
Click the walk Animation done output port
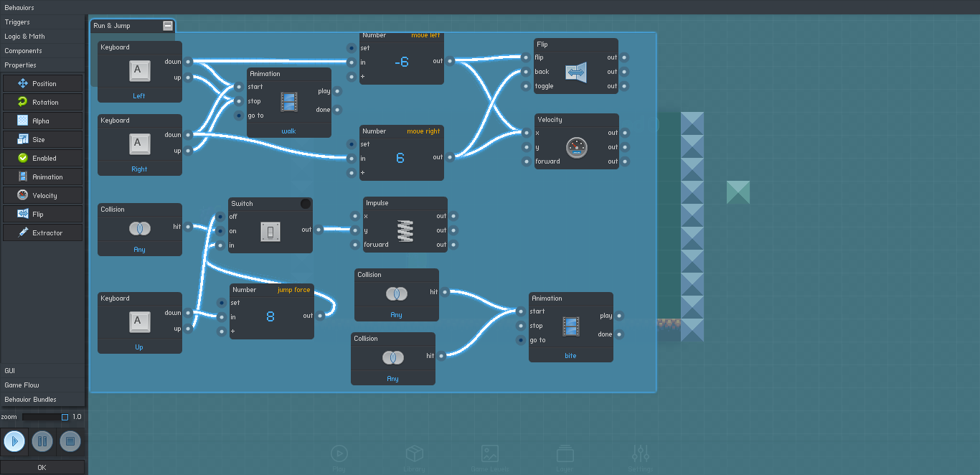[x=337, y=110]
